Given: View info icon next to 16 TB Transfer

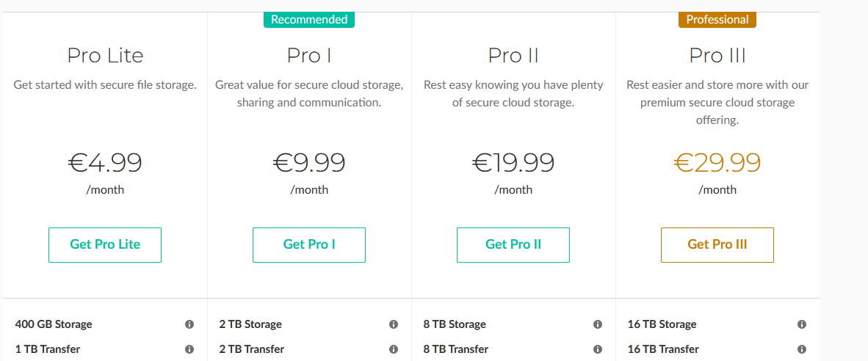Looking at the screenshot, I should [801, 349].
